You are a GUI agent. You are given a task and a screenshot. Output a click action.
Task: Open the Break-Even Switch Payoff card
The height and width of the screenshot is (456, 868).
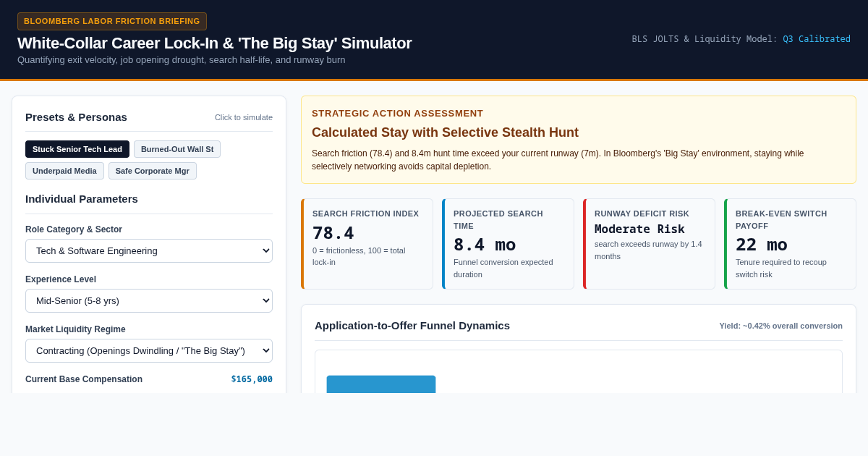tap(790, 244)
